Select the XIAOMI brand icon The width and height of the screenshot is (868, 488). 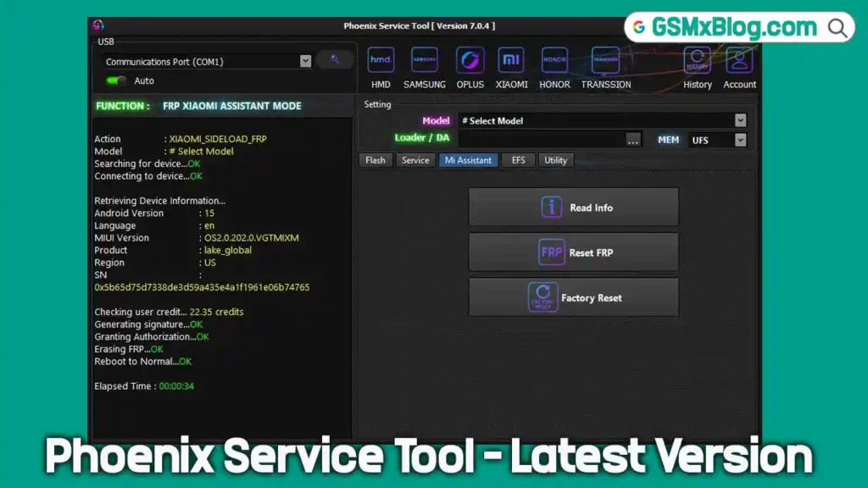(x=511, y=60)
